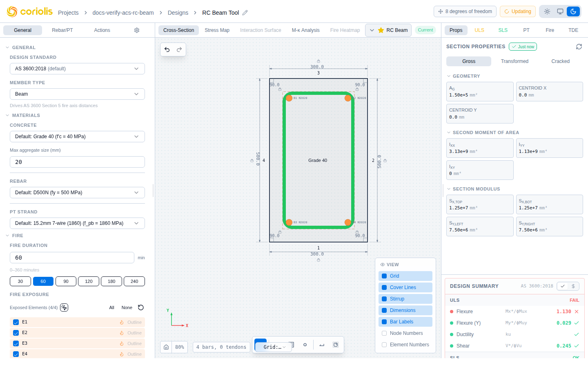588x368 pixels.
Task: Open docs-verify-acs-rc-beam breadcrumb
Action: 123,13
